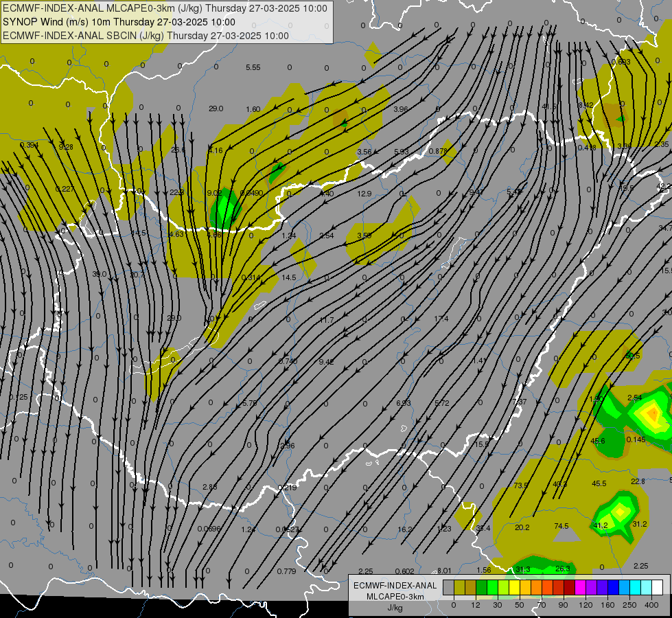The width and height of the screenshot is (672, 618).
Task: Click the legend tick label 400
Action: click(652, 605)
